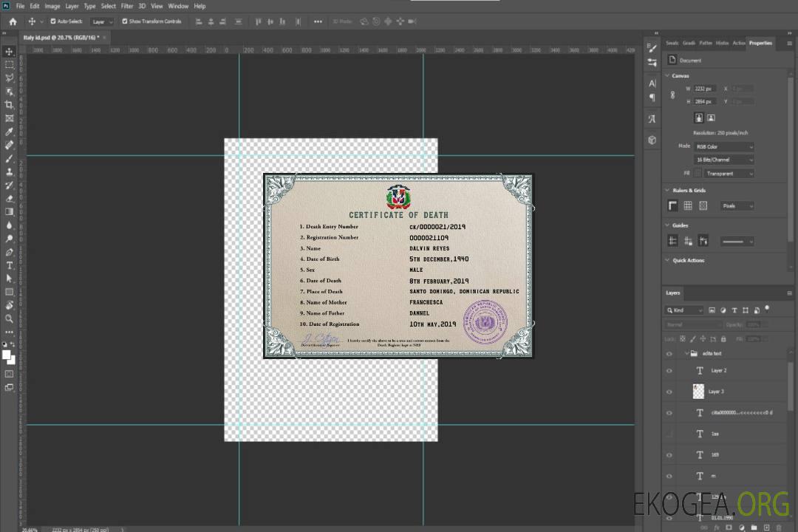Click the foreground color swatch
The image size is (798, 532).
pos(7,355)
